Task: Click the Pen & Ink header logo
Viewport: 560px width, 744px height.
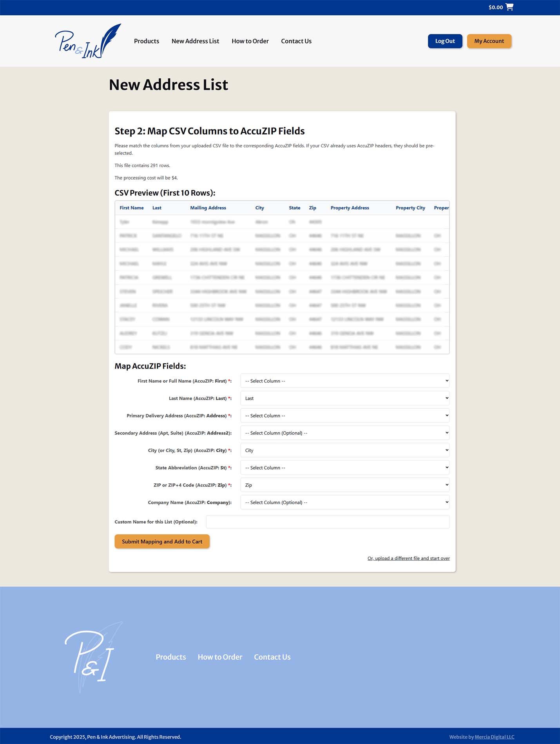Action: pos(88,41)
